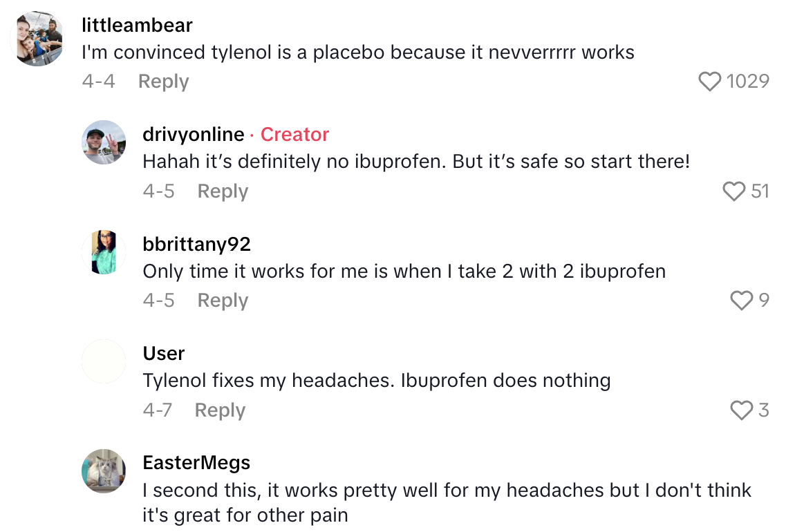Open EasterMegs cat avatar
The width and height of the screenshot is (795, 532).
104,471
